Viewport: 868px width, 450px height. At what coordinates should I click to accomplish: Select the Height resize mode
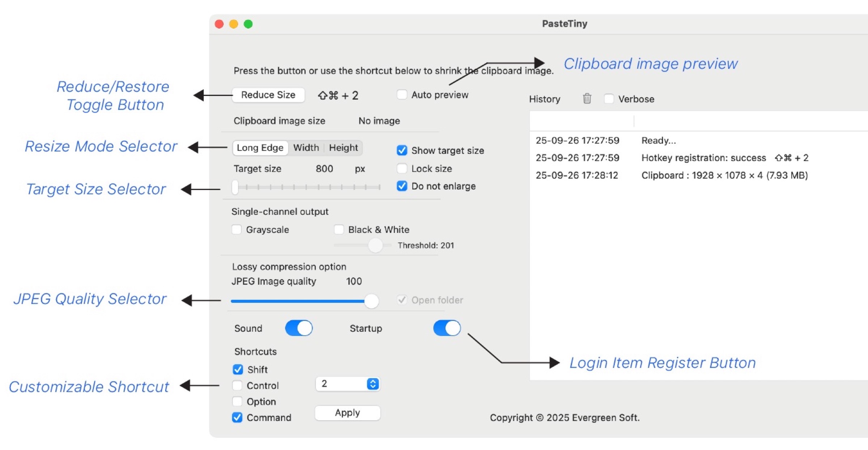pyautogui.click(x=343, y=148)
